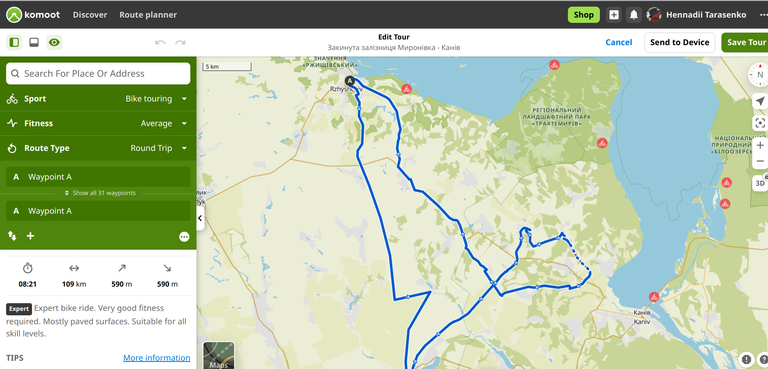Toggle the eye visibility icon
The height and width of the screenshot is (369, 768).
click(54, 43)
